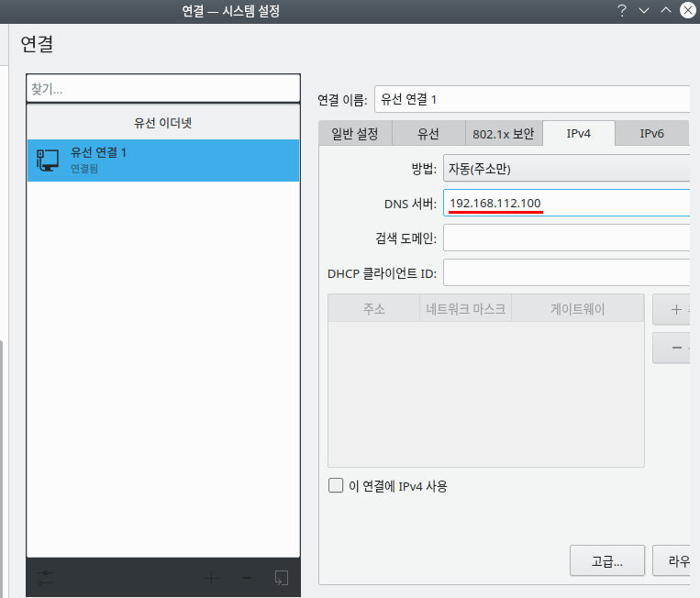Open help with the question mark icon

622,10
